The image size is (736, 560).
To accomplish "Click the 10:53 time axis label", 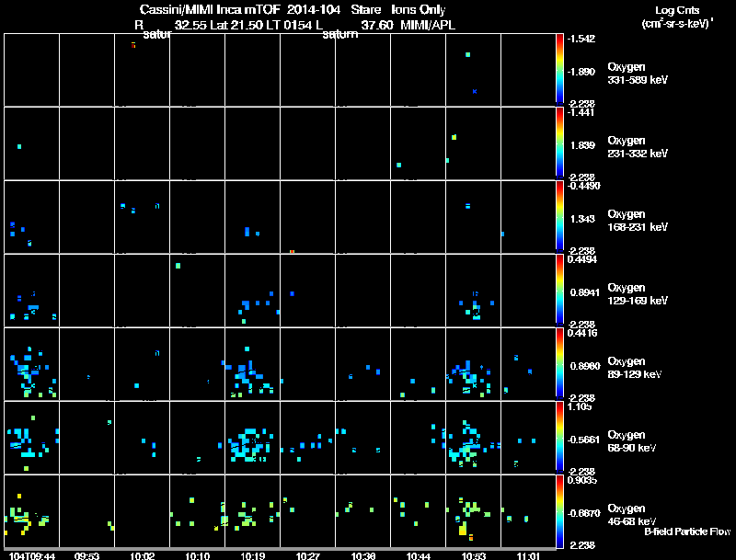I will [474, 556].
